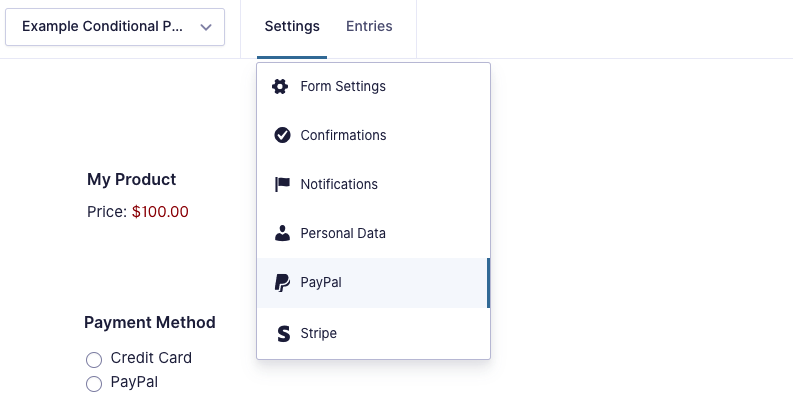Click the Confirmations checkmark icon
The image size is (793, 411).
pyautogui.click(x=282, y=135)
